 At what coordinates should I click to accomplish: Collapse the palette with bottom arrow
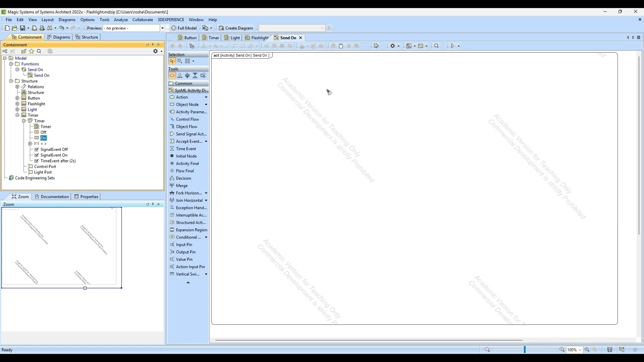(188, 283)
